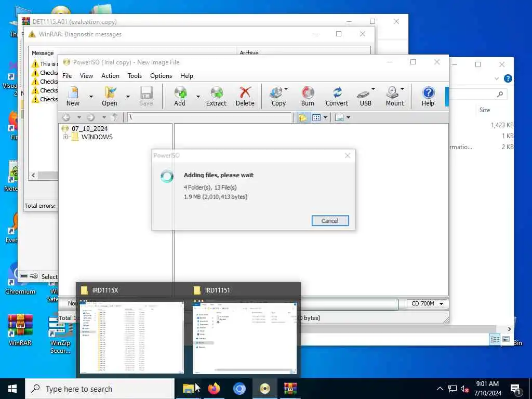Open the WinRAR desktop shortcut

(x=20, y=329)
